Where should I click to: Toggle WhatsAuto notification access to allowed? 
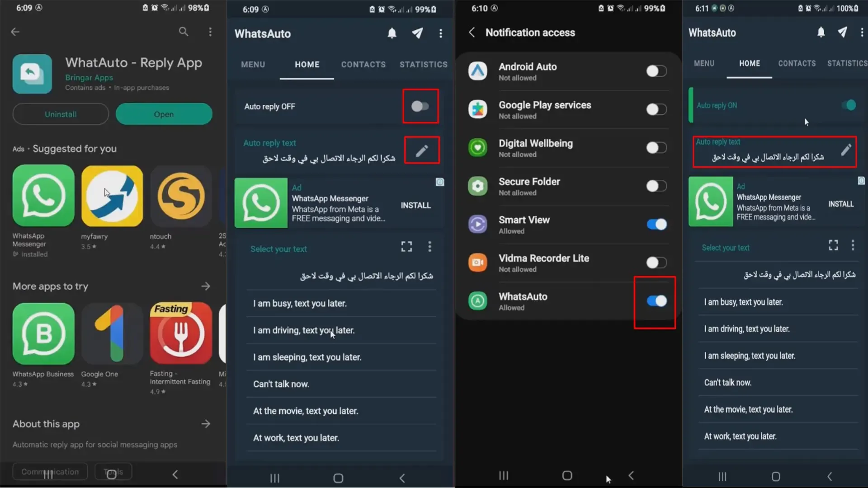(x=656, y=301)
